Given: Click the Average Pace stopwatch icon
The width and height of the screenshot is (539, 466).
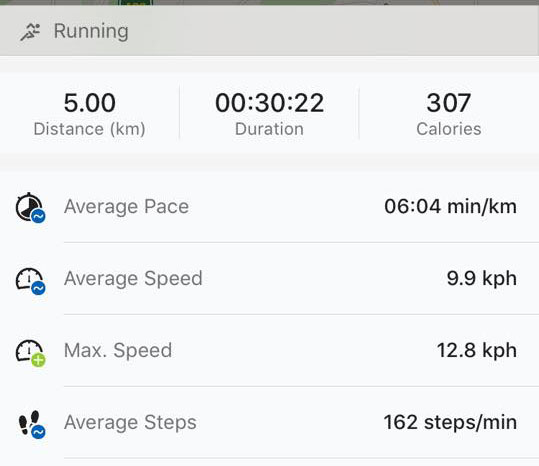Looking at the screenshot, I should pos(31,207).
